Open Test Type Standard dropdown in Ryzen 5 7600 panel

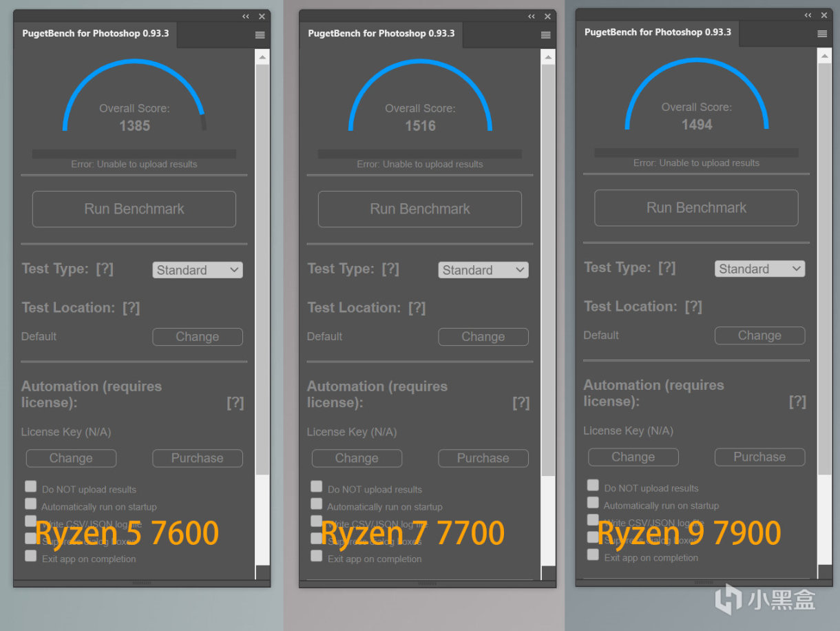pyautogui.click(x=198, y=270)
